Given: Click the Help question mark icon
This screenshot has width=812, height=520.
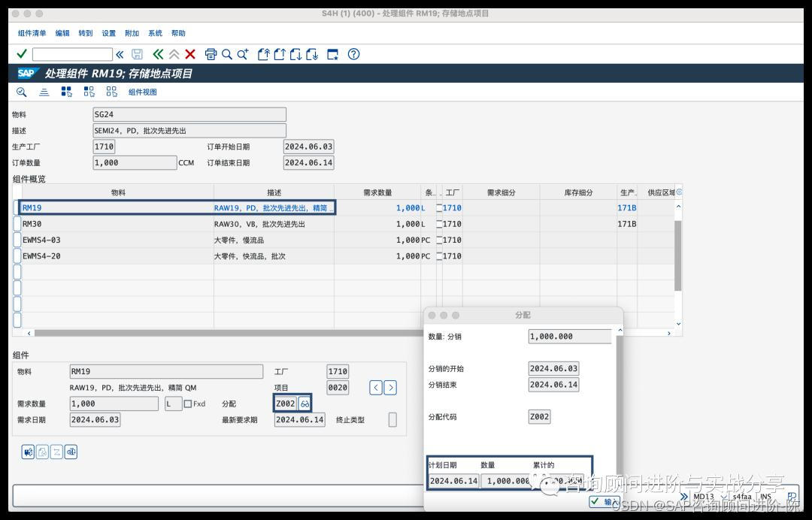Looking at the screenshot, I should pyautogui.click(x=353, y=54).
